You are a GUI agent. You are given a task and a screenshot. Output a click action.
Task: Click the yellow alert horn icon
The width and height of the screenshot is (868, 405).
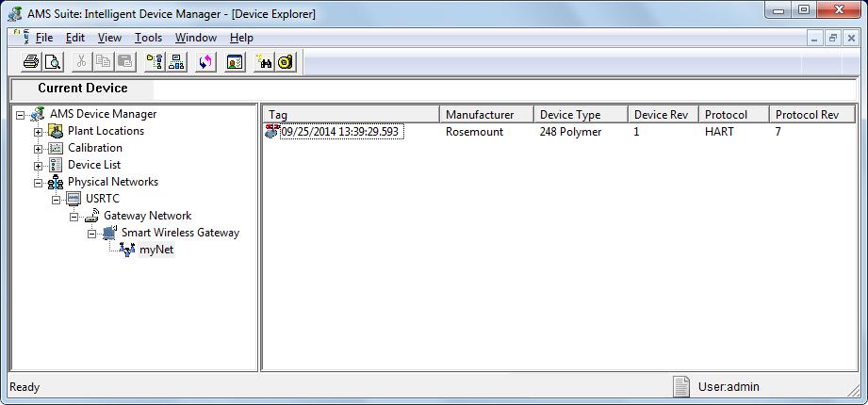(x=286, y=62)
